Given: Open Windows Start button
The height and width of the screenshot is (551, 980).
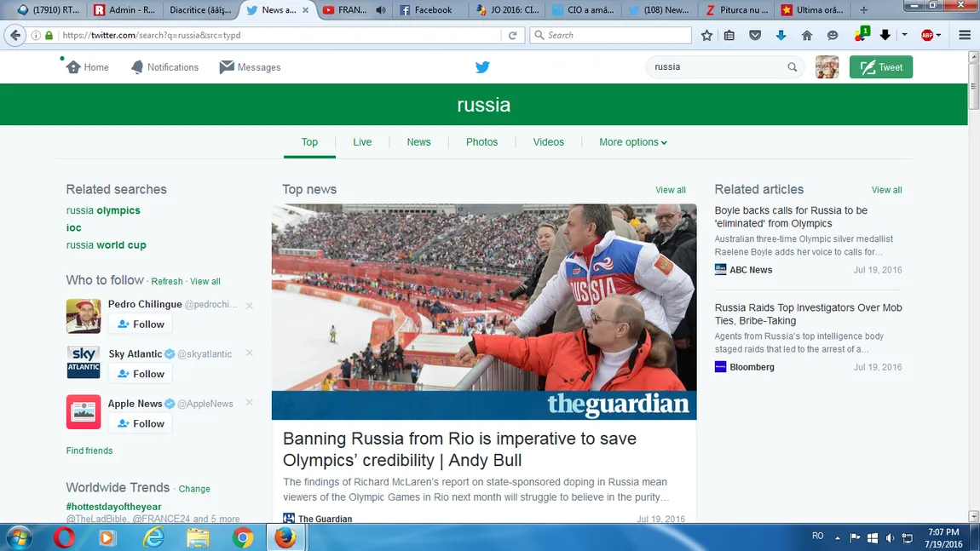Looking at the screenshot, I should click(x=19, y=537).
